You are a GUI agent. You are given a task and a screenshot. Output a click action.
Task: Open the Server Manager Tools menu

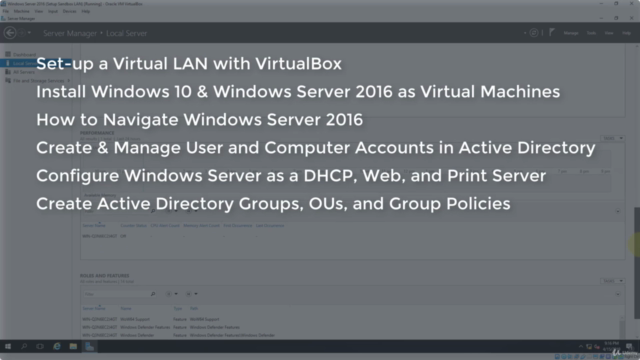[591, 33]
